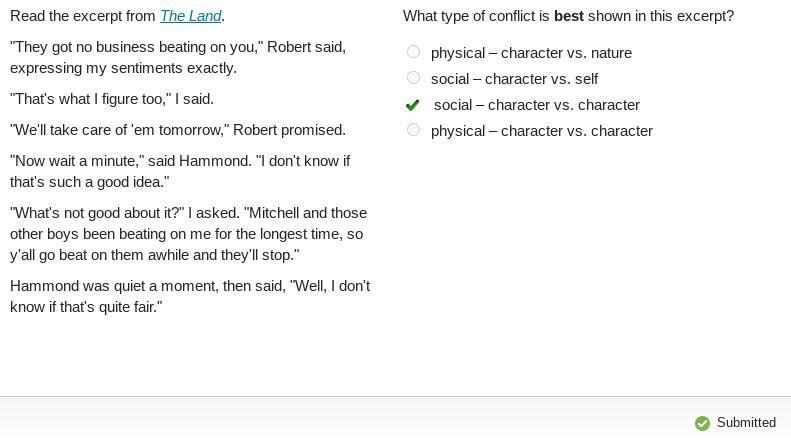Click line 'We'll take care of 'em tomorrow'

(178, 130)
